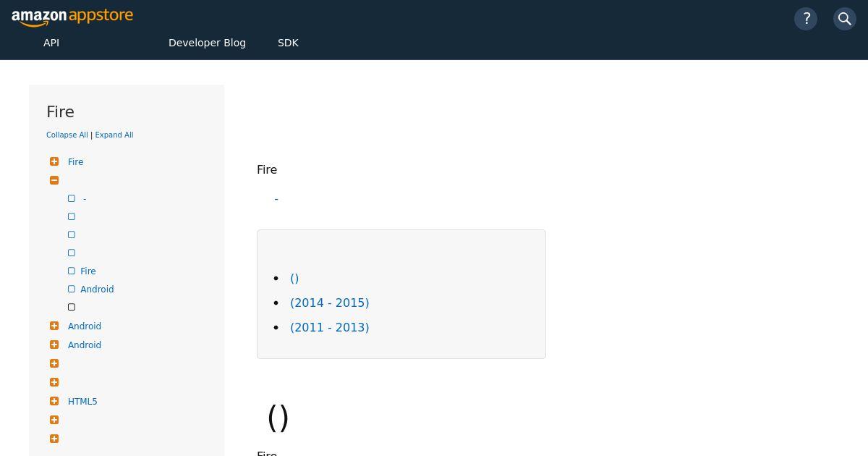Screen dimensions: 868x456
Task: Click the search magnifier icon
Action: (x=845, y=19)
